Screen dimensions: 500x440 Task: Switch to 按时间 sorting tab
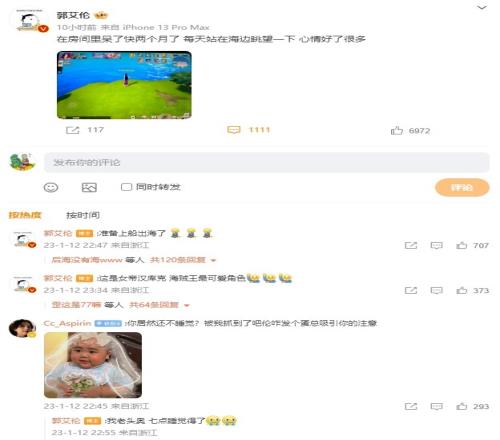[x=83, y=215]
